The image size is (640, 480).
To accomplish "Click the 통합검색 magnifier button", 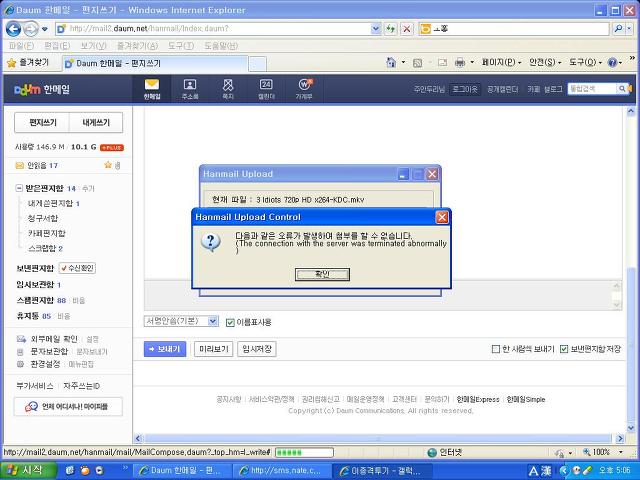I will (622, 89).
